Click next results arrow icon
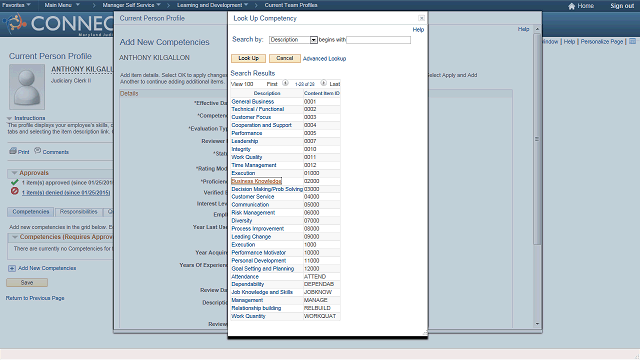 click(323, 83)
